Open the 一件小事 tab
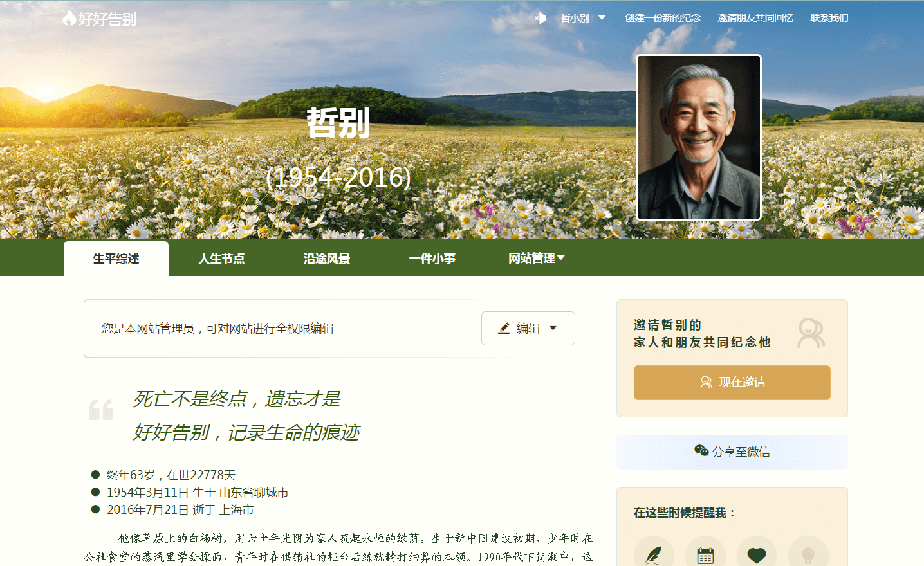Viewport: 924px width, 566px height. pyautogui.click(x=432, y=259)
